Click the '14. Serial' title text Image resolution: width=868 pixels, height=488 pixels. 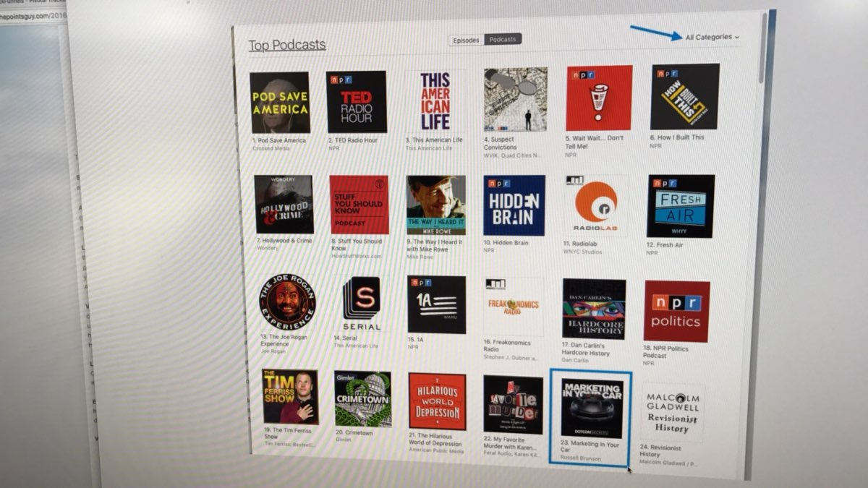346,338
